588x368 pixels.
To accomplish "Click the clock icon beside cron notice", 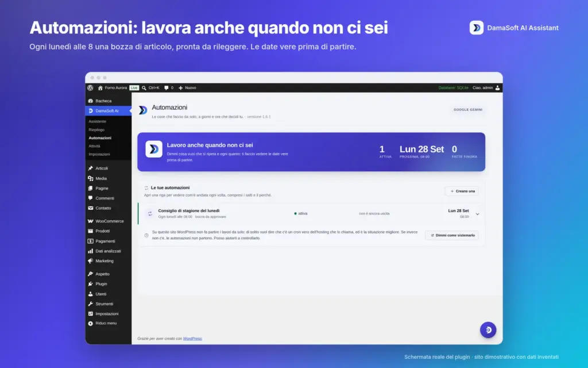I will tap(146, 235).
